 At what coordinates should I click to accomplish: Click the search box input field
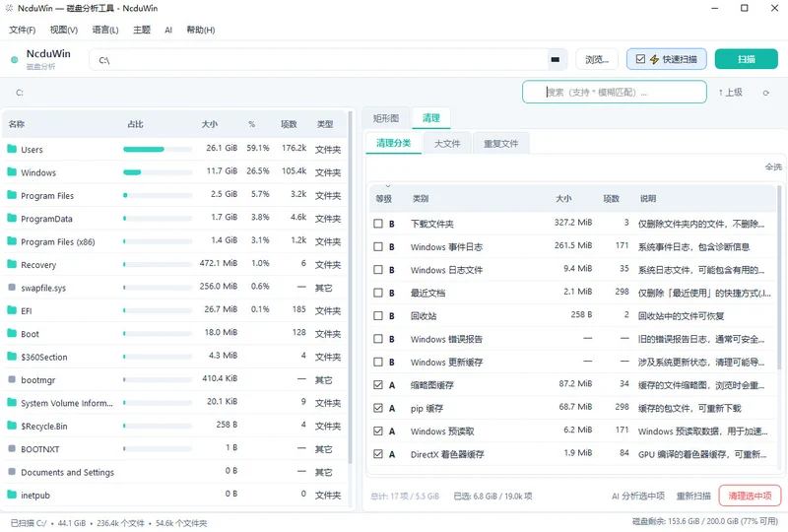614,92
